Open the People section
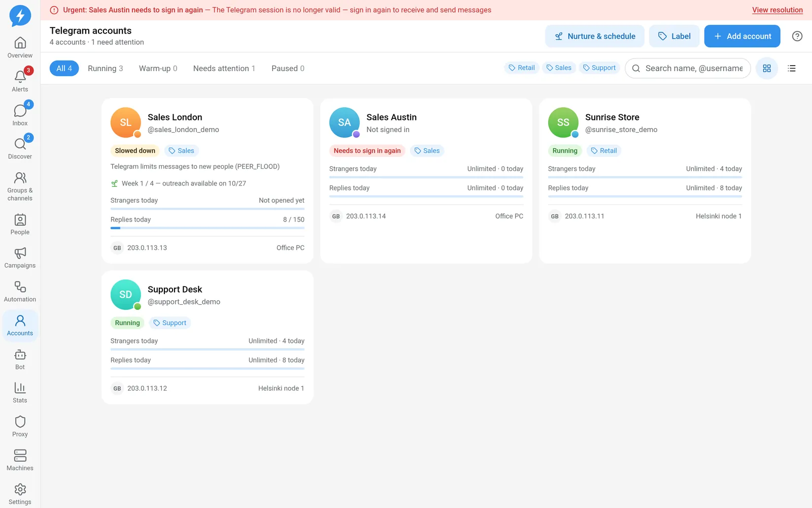Screen dimensions: 812x508 tap(20, 225)
